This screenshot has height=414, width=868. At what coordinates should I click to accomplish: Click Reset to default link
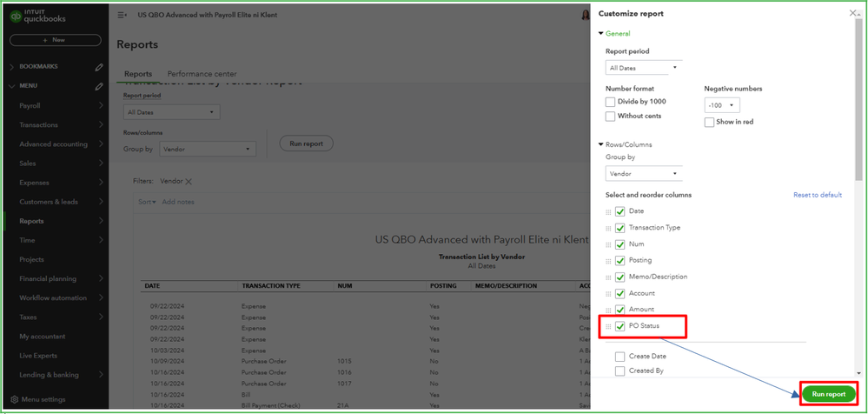click(818, 195)
